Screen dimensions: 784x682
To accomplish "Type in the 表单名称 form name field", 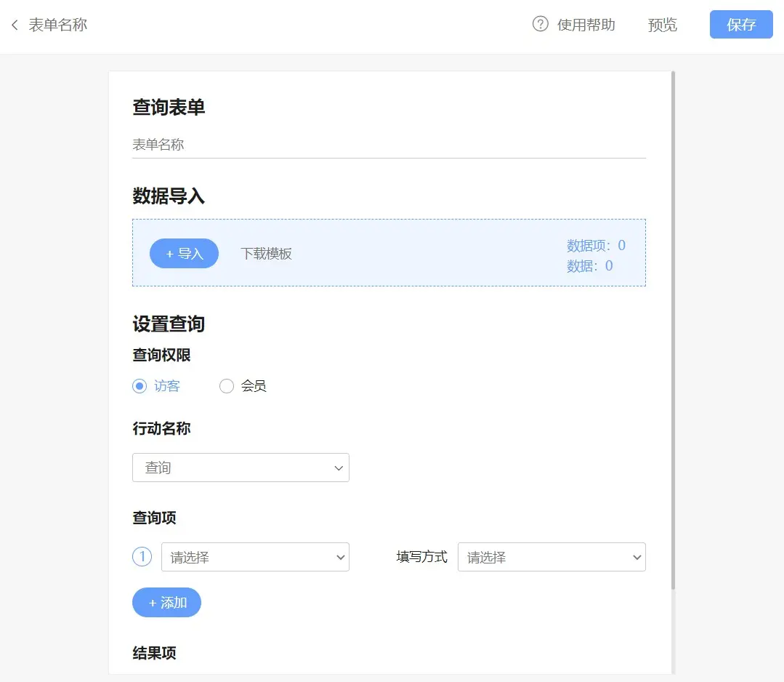I will 389,145.
